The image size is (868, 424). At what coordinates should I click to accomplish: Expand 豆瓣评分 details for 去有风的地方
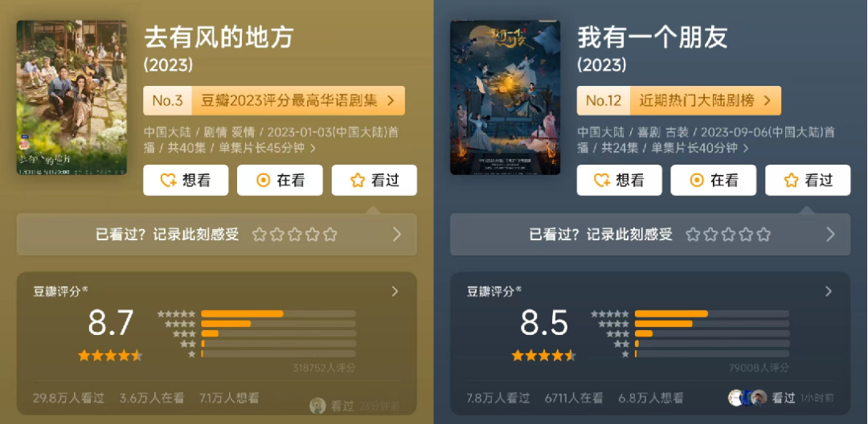coord(395,291)
